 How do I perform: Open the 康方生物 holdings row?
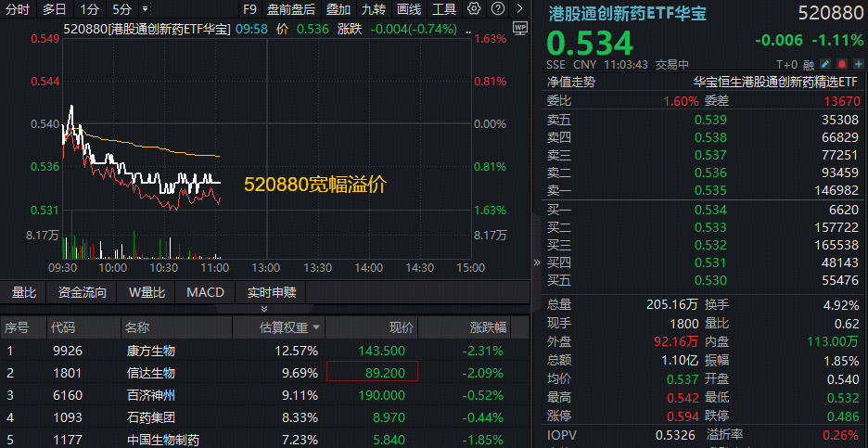point(150,351)
